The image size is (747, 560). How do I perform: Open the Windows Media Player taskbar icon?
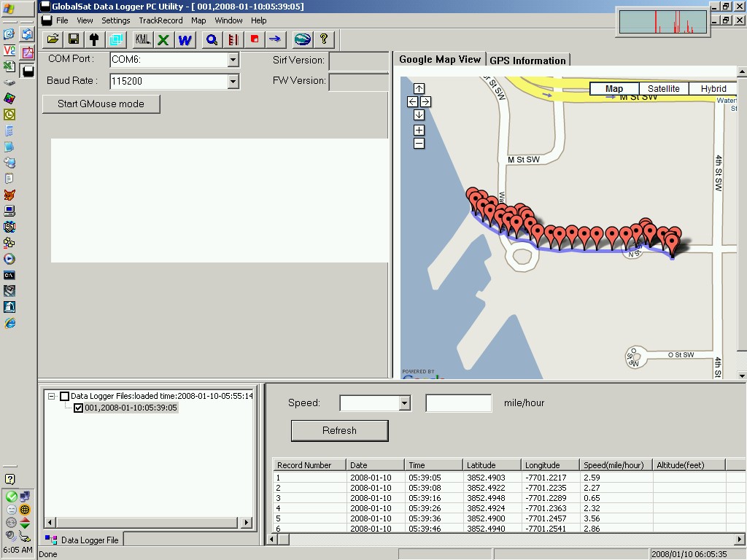point(9,259)
